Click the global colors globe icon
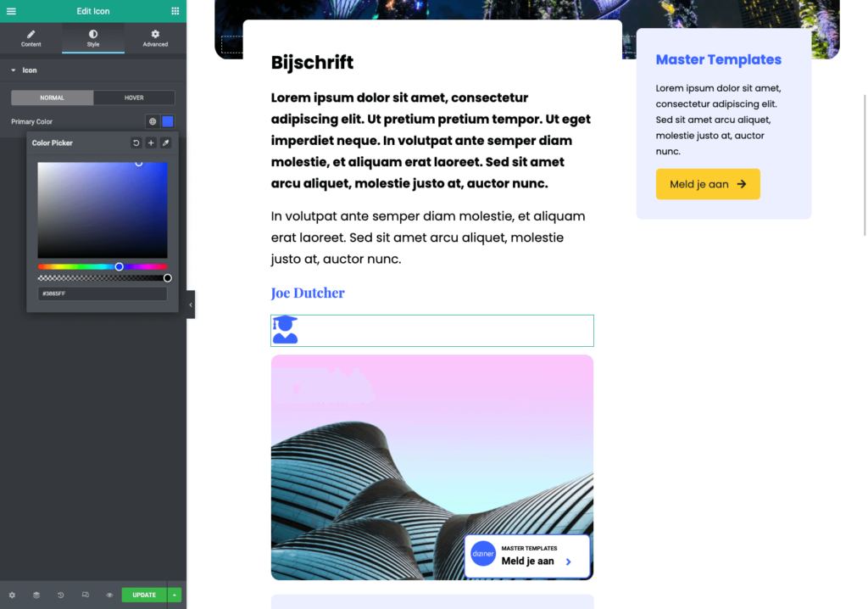Viewport: 868px width, 609px height. tap(153, 121)
